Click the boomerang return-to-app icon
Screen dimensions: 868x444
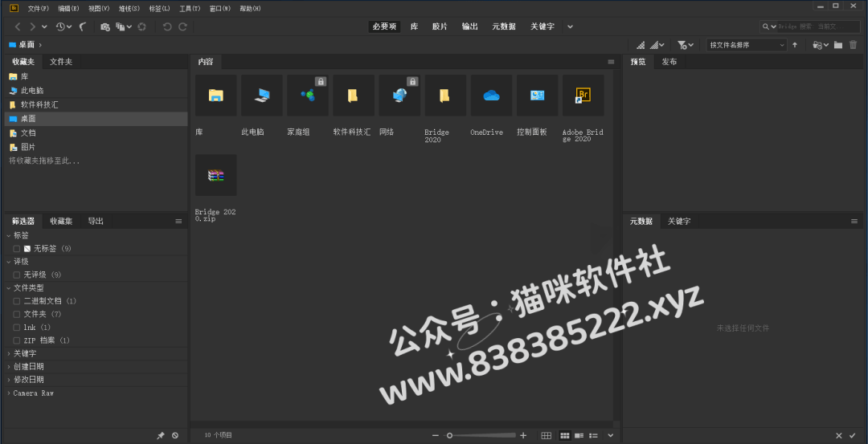click(83, 26)
